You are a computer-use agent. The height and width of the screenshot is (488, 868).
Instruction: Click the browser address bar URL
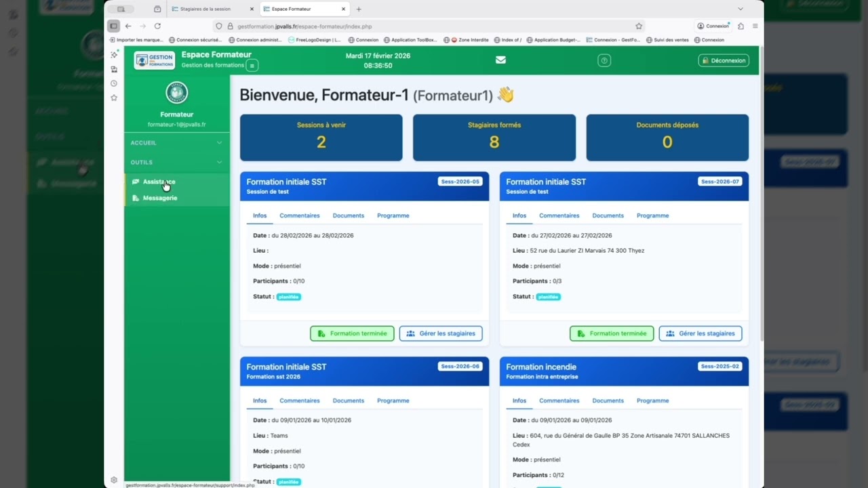[x=304, y=26]
